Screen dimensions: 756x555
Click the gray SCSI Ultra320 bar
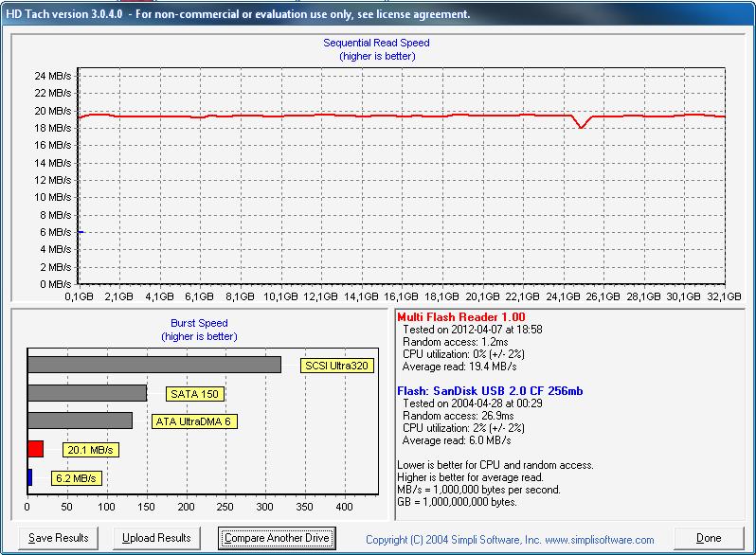pyautogui.click(x=153, y=365)
